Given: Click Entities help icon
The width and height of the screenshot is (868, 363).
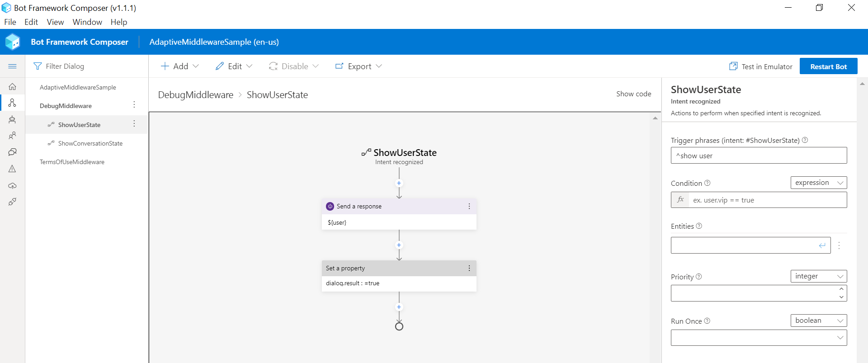Looking at the screenshot, I should 699,226.
